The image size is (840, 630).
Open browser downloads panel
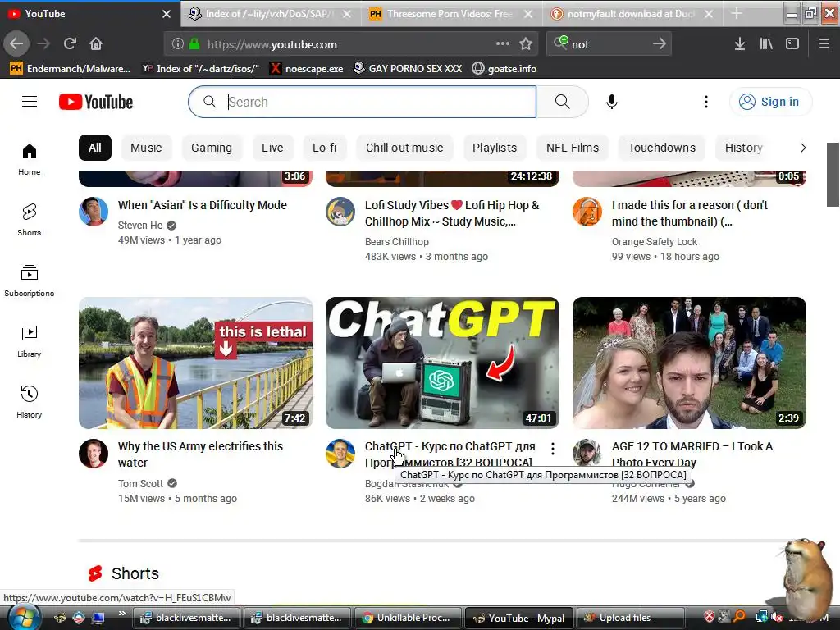click(740, 44)
